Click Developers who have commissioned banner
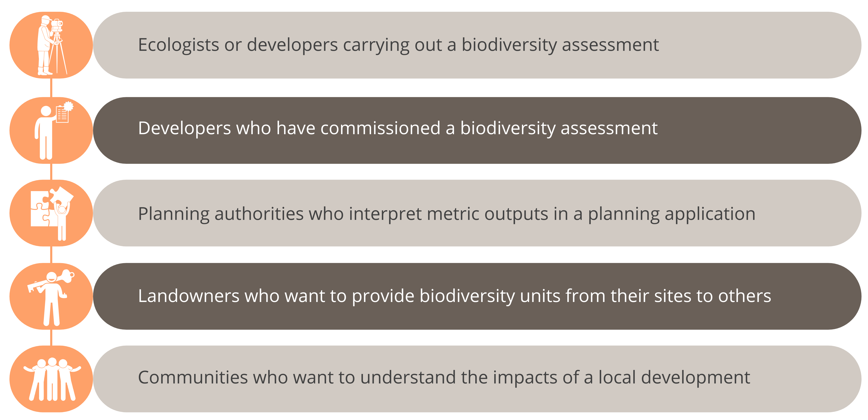Viewport: 868px width, 420px height. [x=477, y=130]
